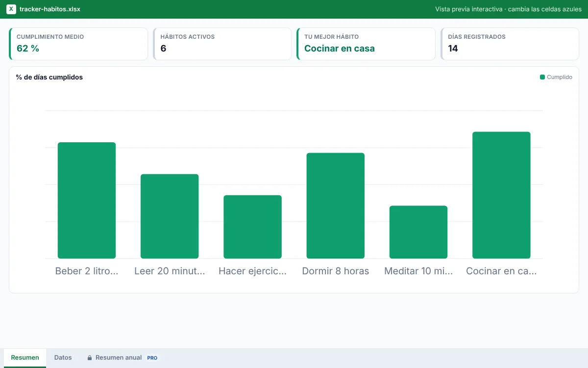Click the tracker-habitos.xlsx file name
This screenshot has height=368, width=588.
pos(50,9)
